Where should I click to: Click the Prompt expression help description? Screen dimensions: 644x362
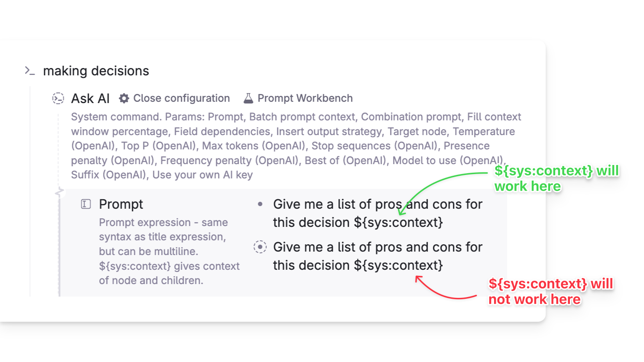click(169, 251)
